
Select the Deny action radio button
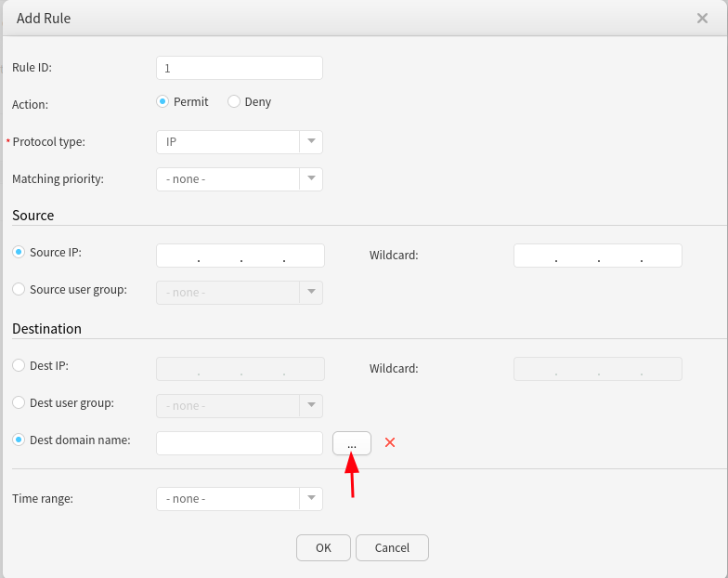234,101
